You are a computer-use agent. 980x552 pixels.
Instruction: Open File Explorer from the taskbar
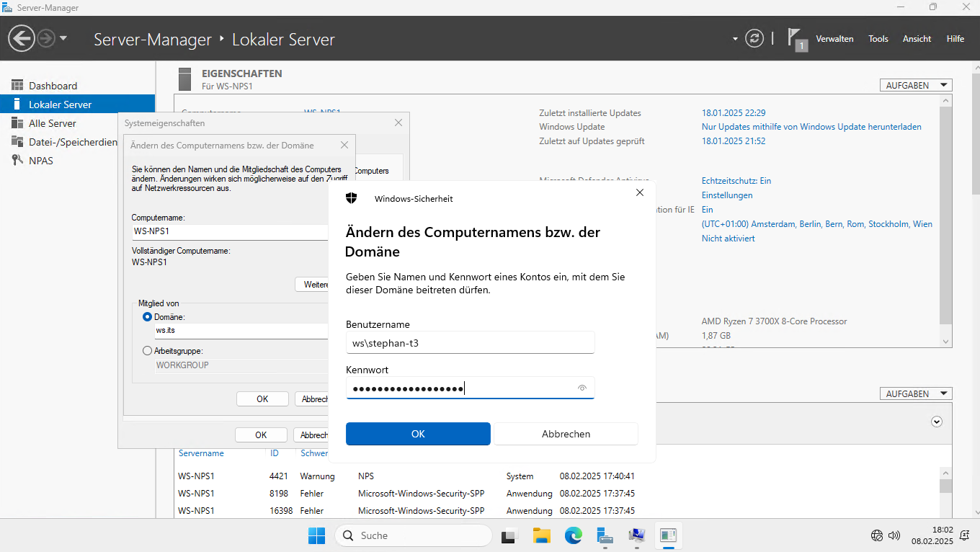(541, 535)
